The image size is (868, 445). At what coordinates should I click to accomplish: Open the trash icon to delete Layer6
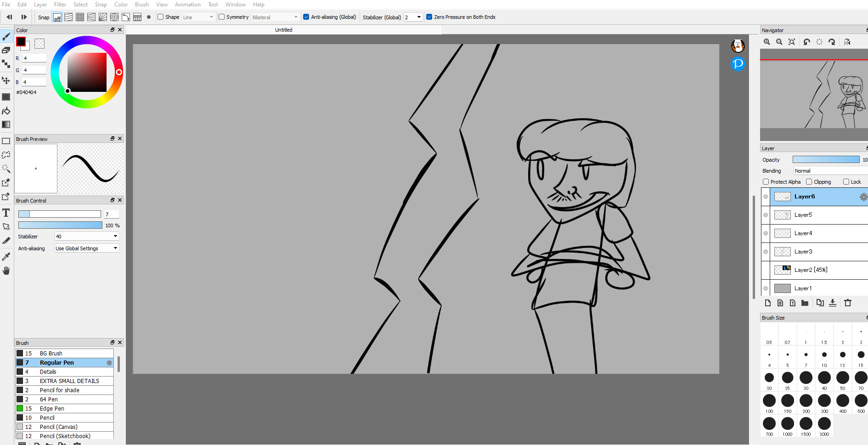pyautogui.click(x=848, y=303)
